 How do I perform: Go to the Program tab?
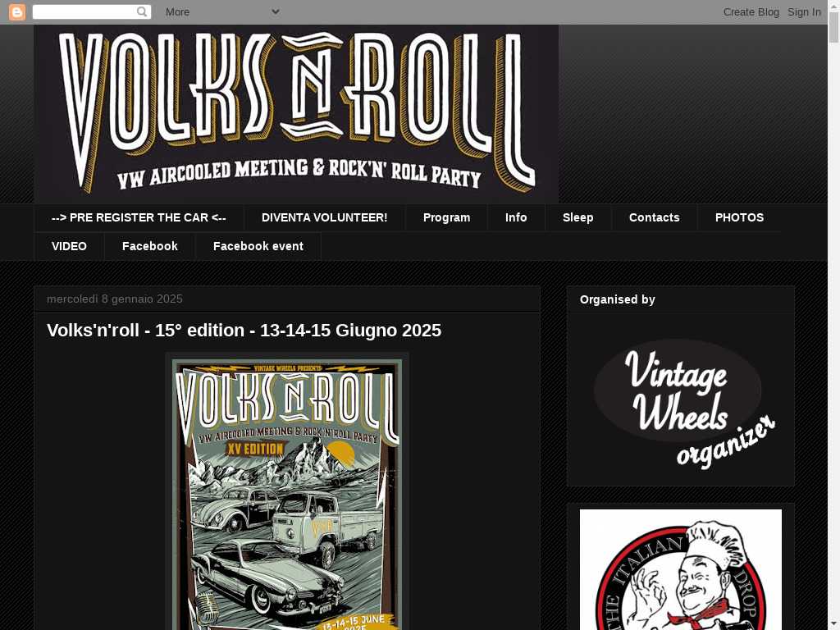pyautogui.click(x=447, y=217)
